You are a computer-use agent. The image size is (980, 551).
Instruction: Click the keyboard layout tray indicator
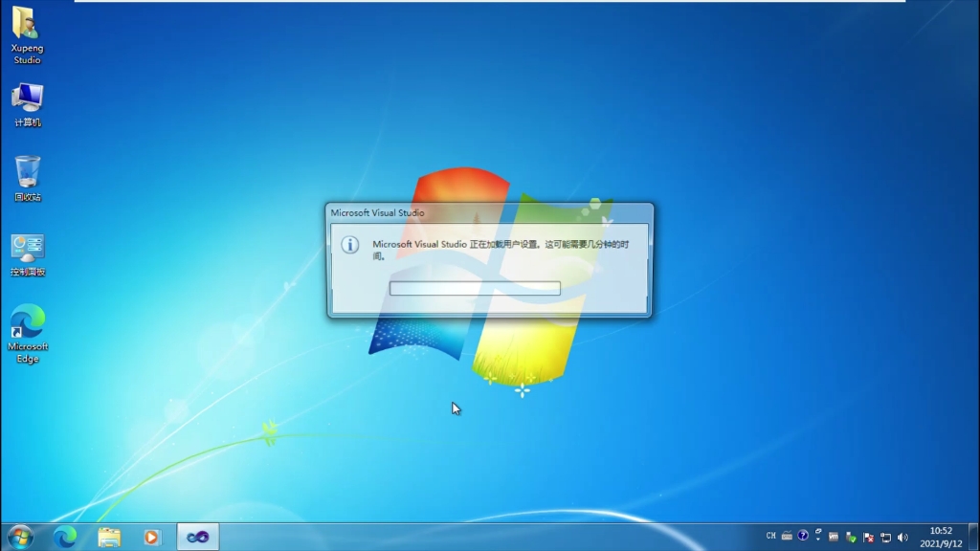pos(787,538)
